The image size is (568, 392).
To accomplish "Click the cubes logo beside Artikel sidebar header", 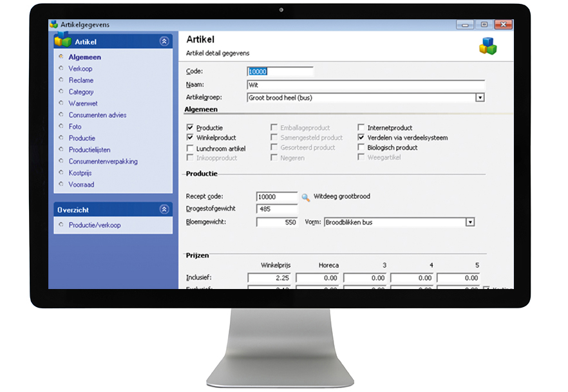I will [x=62, y=39].
